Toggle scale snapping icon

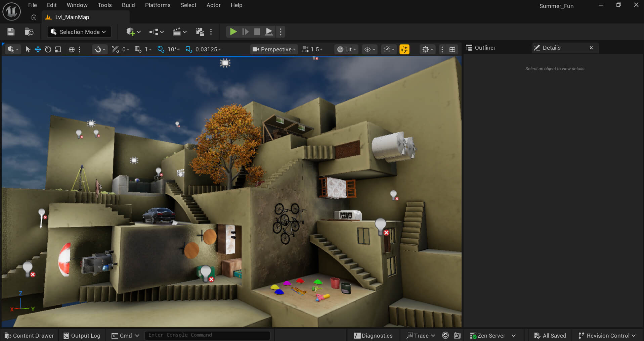tap(189, 49)
